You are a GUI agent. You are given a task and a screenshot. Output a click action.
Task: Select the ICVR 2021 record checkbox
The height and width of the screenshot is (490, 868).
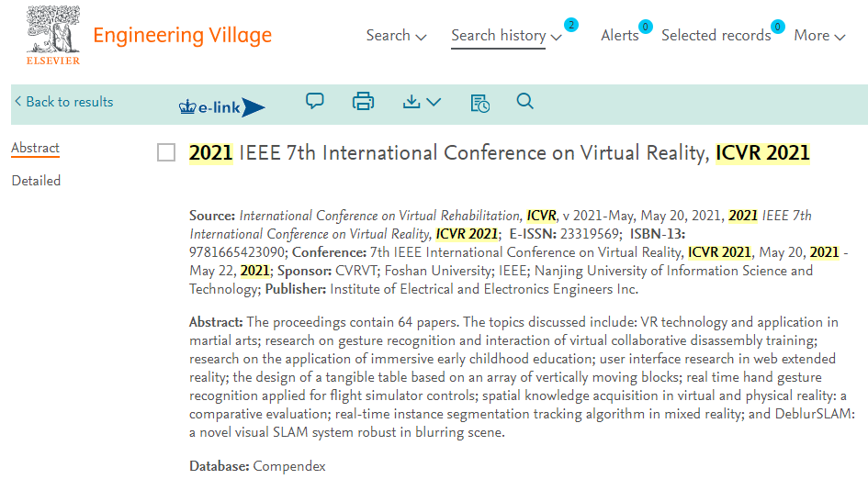[166, 152]
